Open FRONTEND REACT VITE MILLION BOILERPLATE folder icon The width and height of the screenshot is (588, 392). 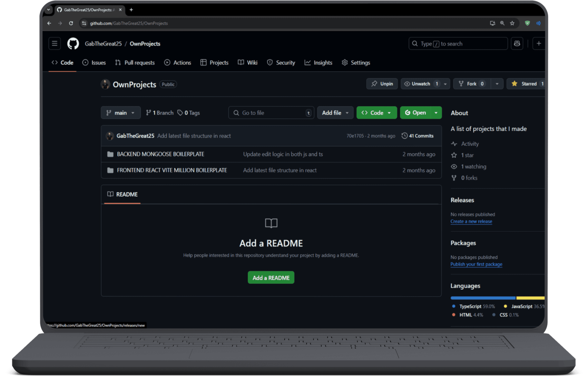click(x=110, y=170)
